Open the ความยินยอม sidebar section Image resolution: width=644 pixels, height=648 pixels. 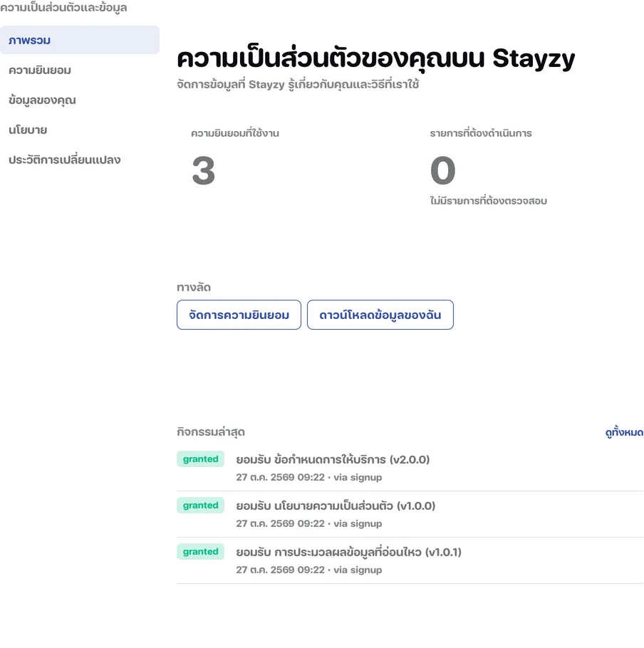(40, 70)
